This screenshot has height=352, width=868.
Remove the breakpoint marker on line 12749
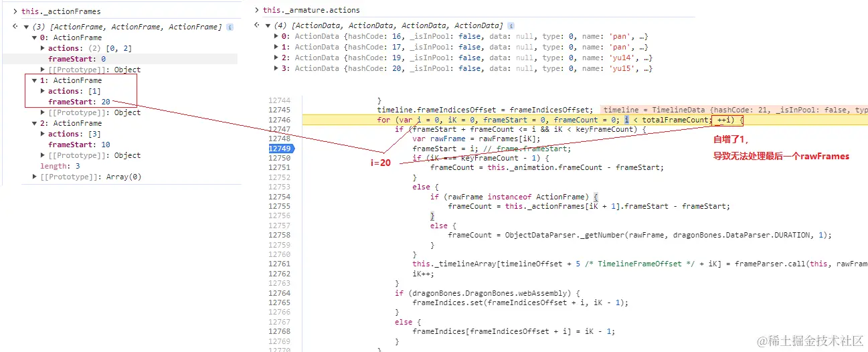[280, 149]
